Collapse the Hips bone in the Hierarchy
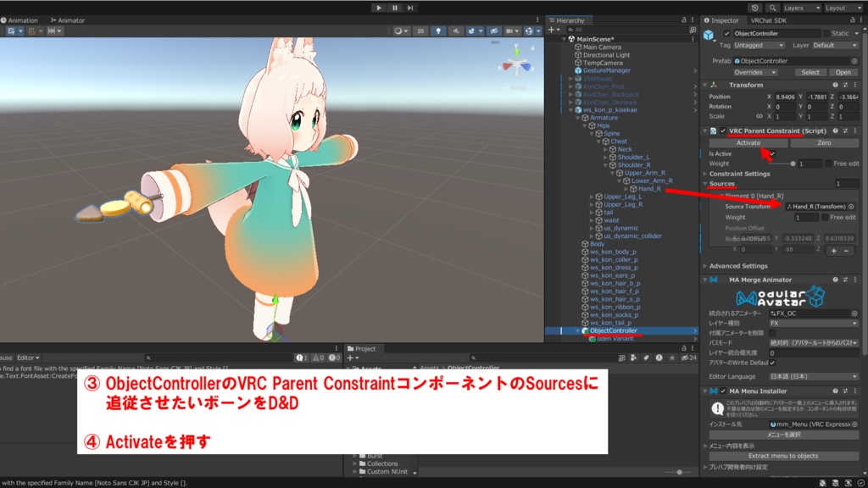The image size is (868, 488). 585,125
